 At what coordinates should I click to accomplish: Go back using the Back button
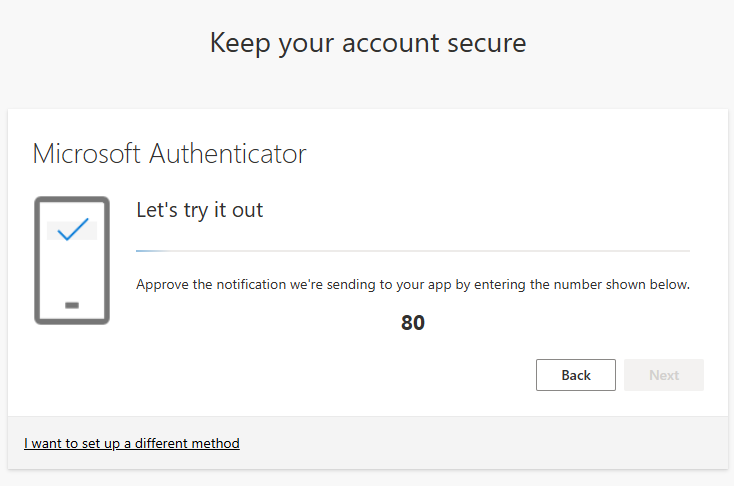[576, 375]
